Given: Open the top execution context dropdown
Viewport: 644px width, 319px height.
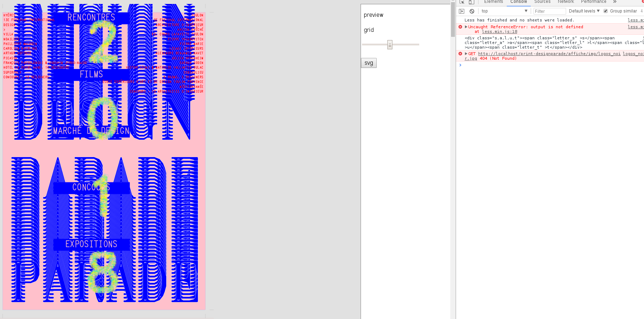Looking at the screenshot, I should click(x=504, y=11).
